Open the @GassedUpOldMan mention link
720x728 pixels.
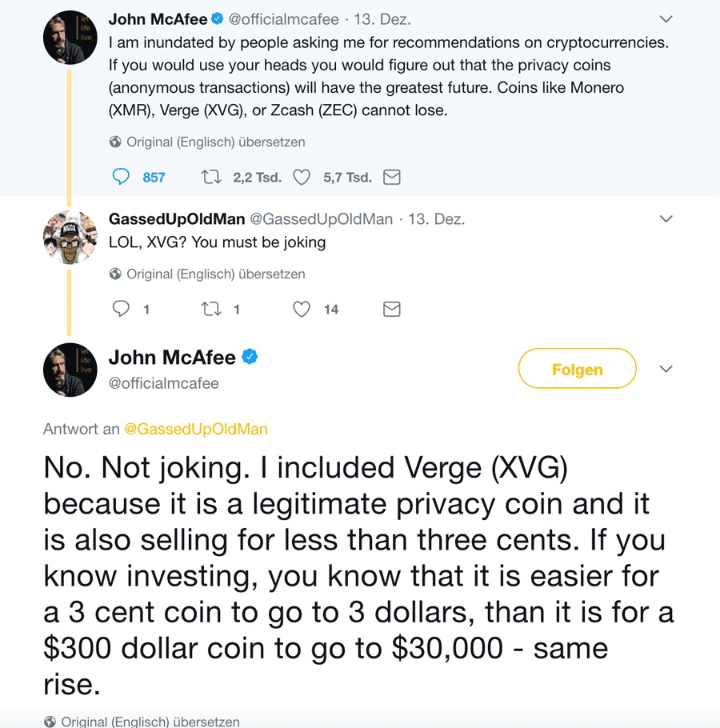195,429
